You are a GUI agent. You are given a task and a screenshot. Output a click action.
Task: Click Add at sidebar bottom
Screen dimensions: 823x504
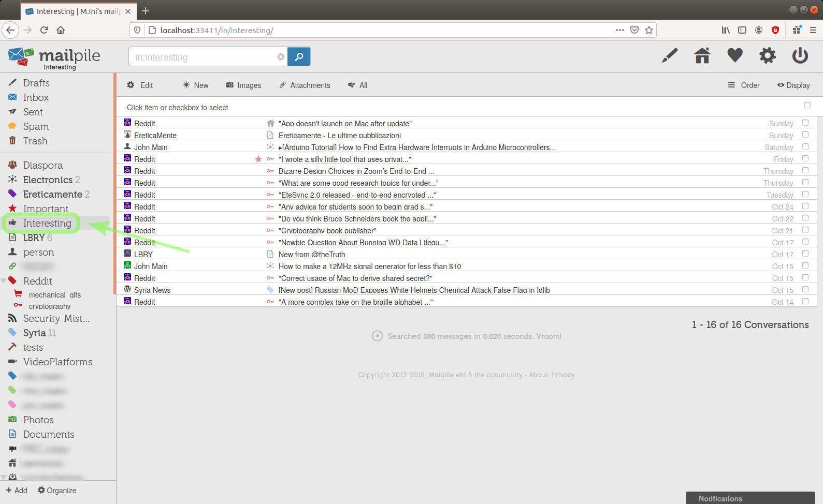coord(17,491)
